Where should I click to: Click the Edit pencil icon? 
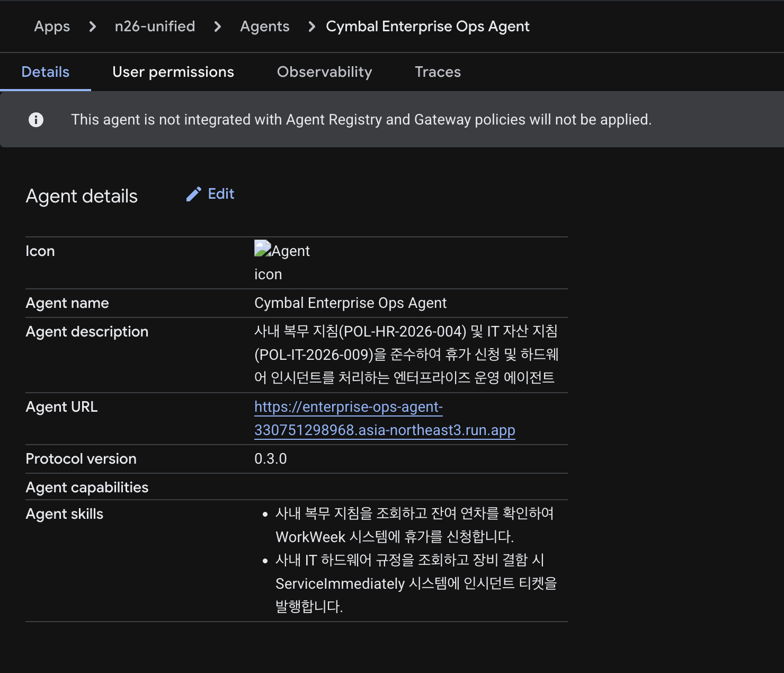click(193, 194)
